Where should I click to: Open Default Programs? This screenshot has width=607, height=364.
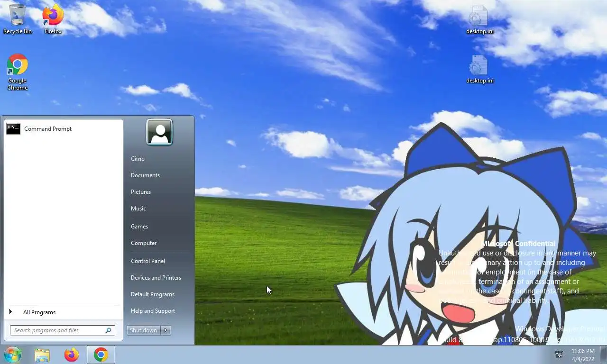(x=153, y=294)
